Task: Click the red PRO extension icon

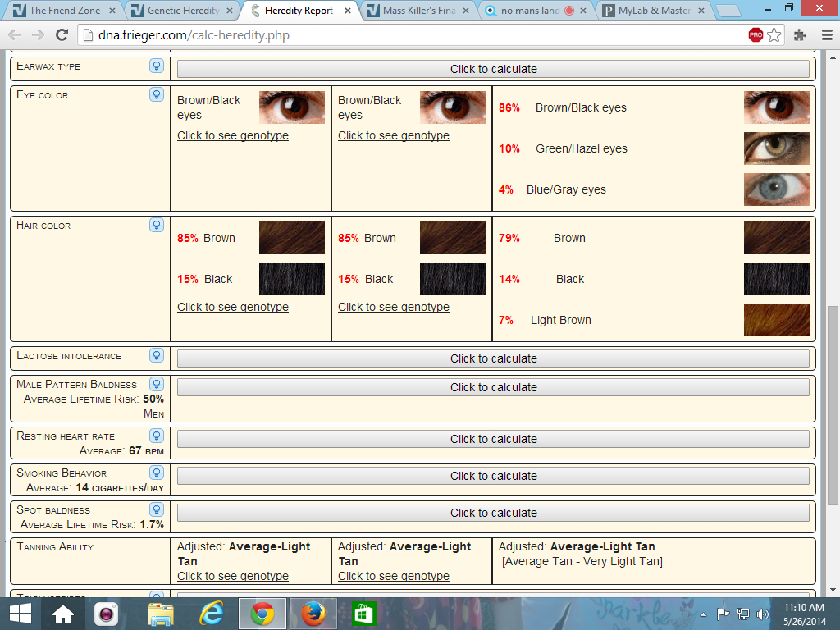Action: [756, 35]
